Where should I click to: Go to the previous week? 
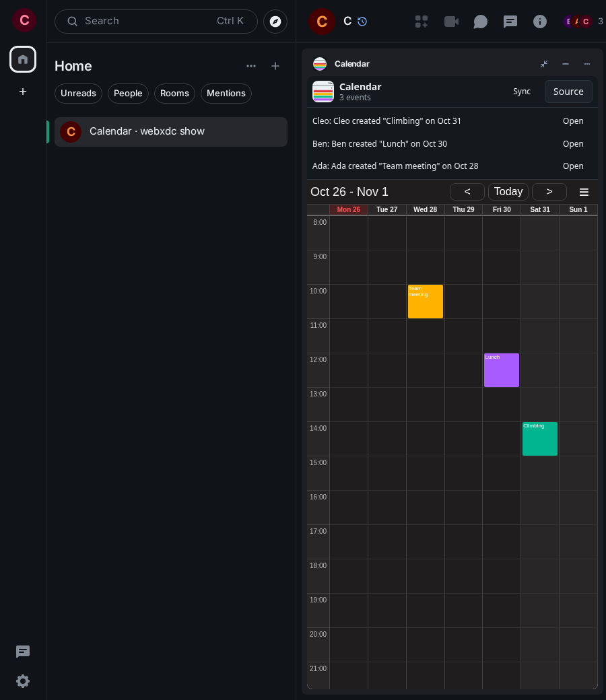[467, 192]
